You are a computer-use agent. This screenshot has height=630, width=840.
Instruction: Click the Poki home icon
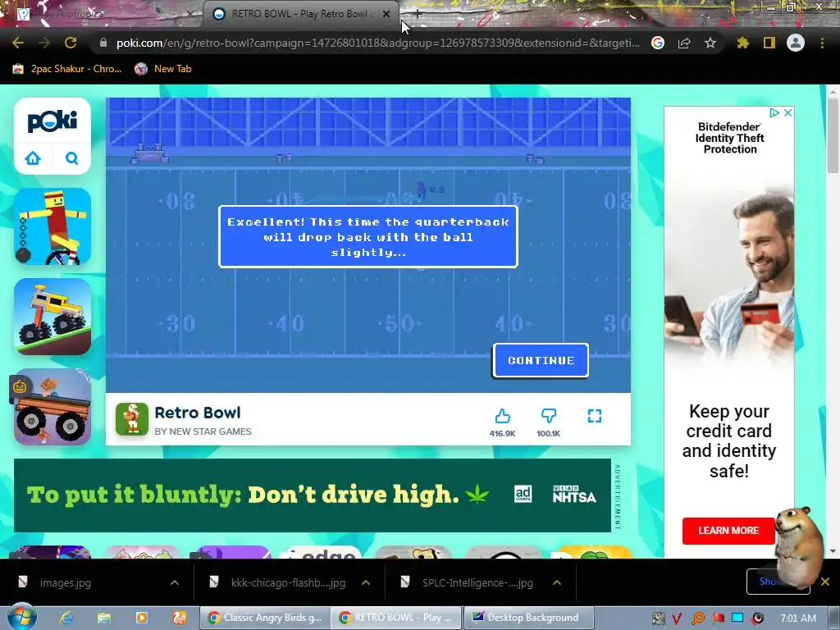(33, 158)
